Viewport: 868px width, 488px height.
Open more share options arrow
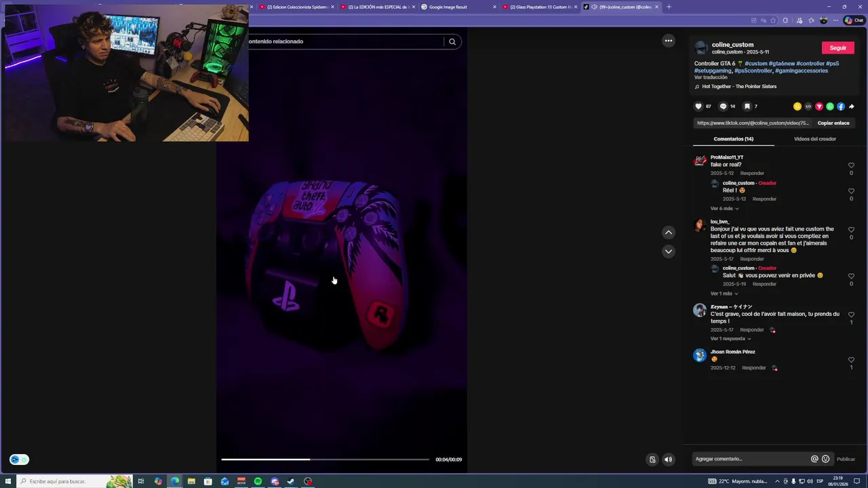(x=852, y=106)
